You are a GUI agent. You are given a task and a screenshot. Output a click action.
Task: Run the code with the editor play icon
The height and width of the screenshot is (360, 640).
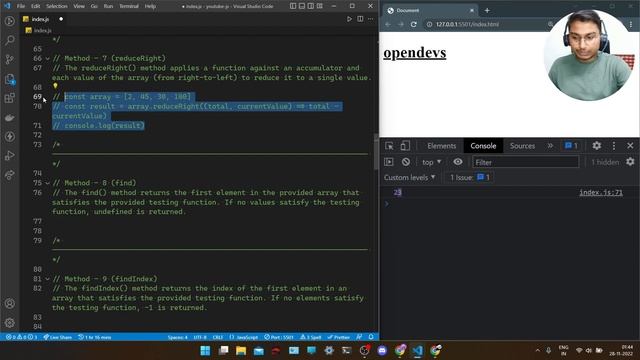[349, 19]
